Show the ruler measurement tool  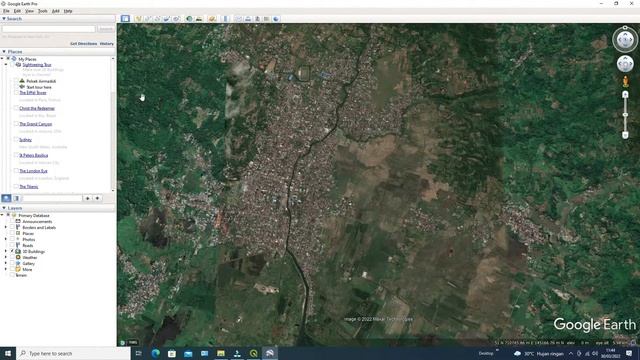225,19
